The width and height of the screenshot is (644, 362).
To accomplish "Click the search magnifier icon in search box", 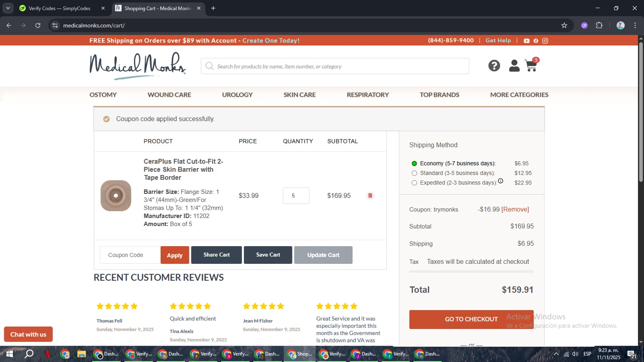I will [x=210, y=66].
